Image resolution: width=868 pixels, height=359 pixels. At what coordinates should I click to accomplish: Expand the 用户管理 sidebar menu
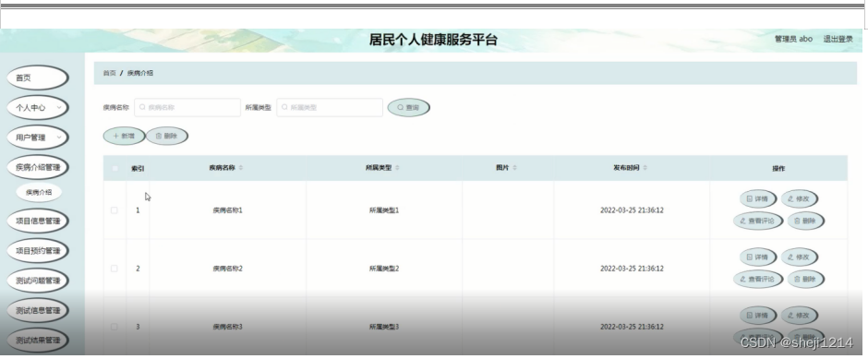point(38,138)
